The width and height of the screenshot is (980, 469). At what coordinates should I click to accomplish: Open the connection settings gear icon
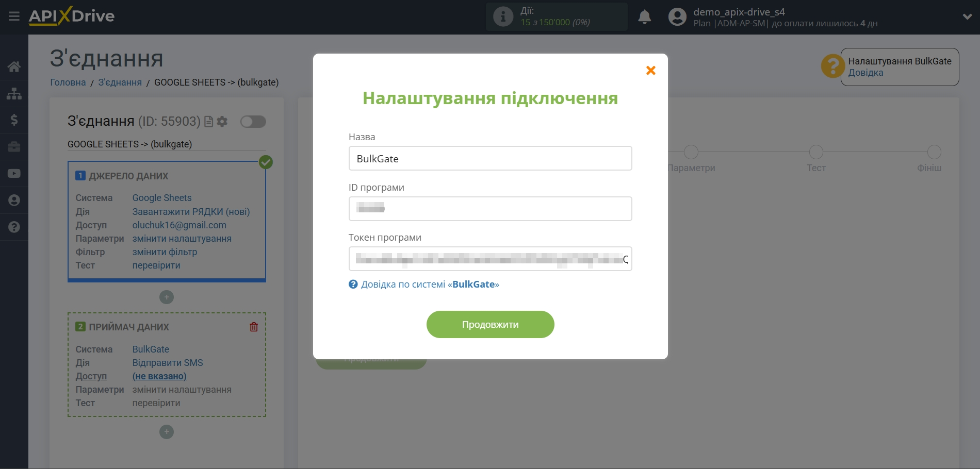[222, 122]
